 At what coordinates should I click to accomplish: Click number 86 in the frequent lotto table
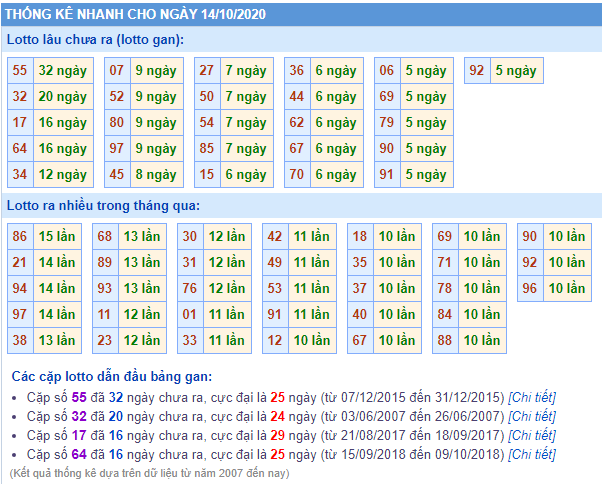(x=20, y=237)
